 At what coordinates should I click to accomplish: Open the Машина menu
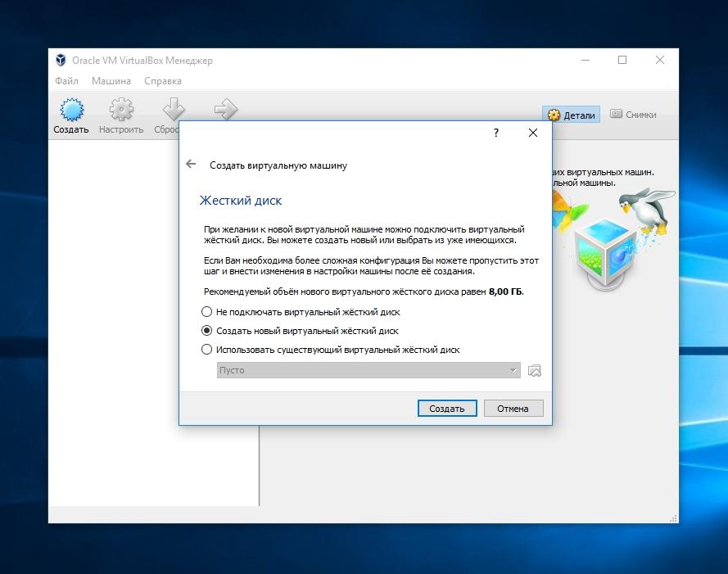[x=111, y=81]
